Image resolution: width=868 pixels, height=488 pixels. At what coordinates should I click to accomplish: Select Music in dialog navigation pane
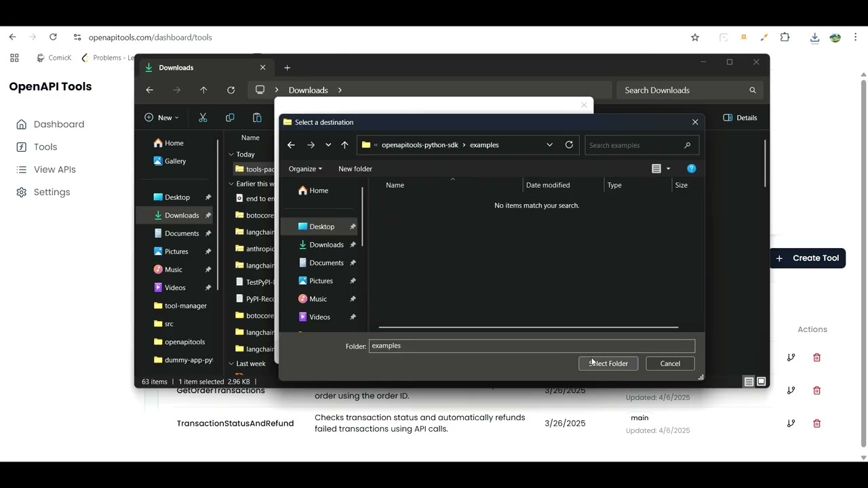(318, 299)
